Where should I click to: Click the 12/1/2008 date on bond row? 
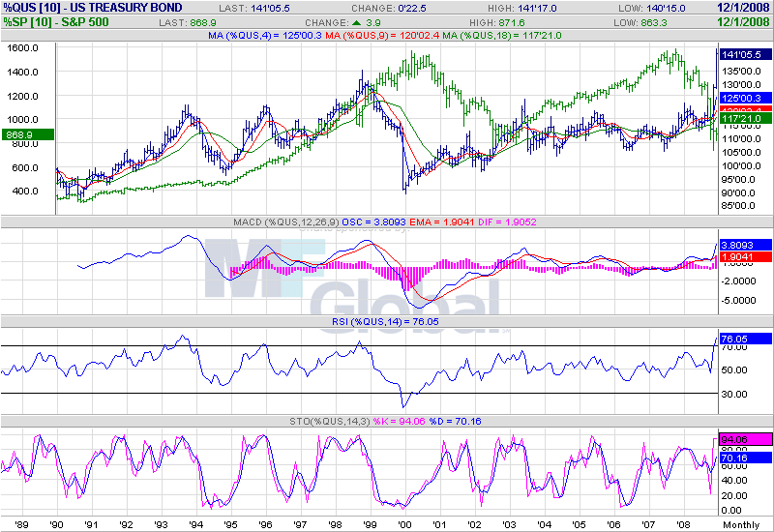point(743,8)
